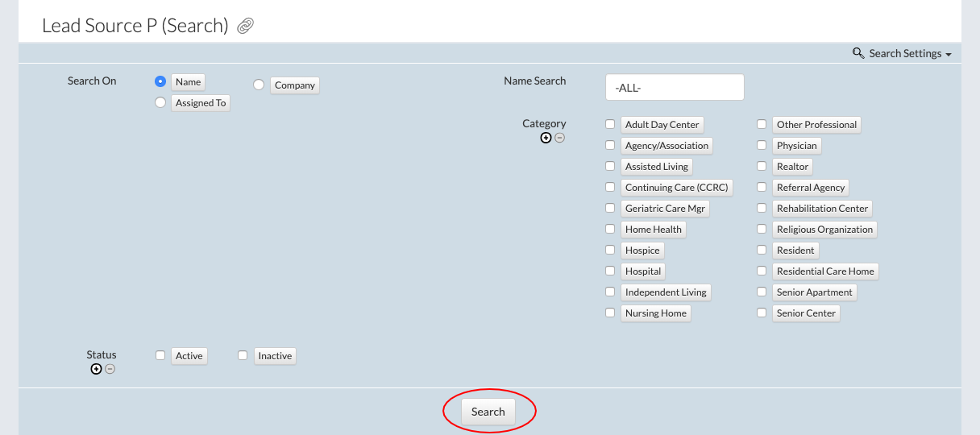Open the Search Settings dropdown
Viewport: 980px width, 435px height.
pyautogui.click(x=902, y=53)
